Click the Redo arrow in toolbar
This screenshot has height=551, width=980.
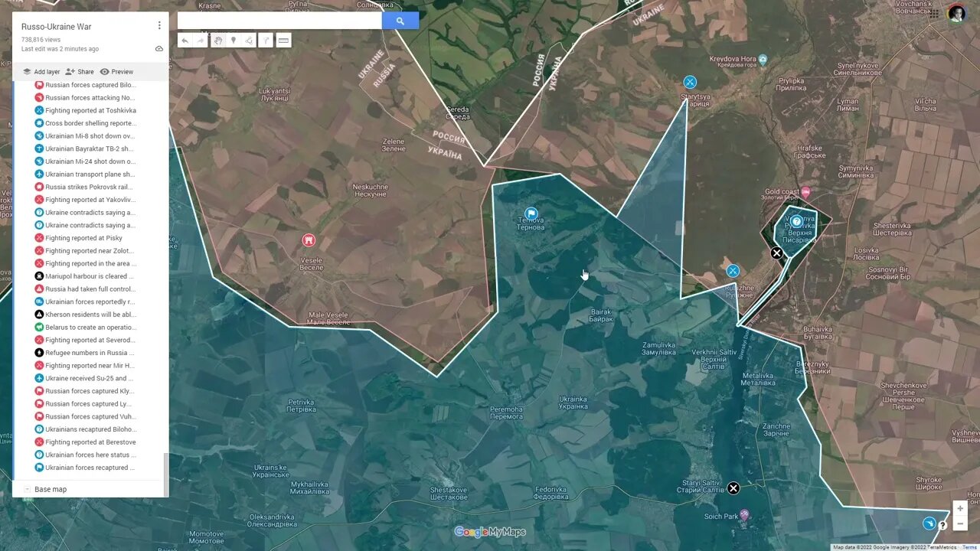(x=201, y=41)
